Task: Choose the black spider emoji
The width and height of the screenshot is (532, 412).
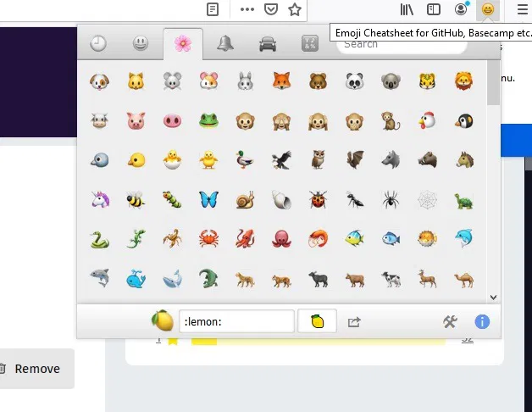Action: [x=391, y=199]
